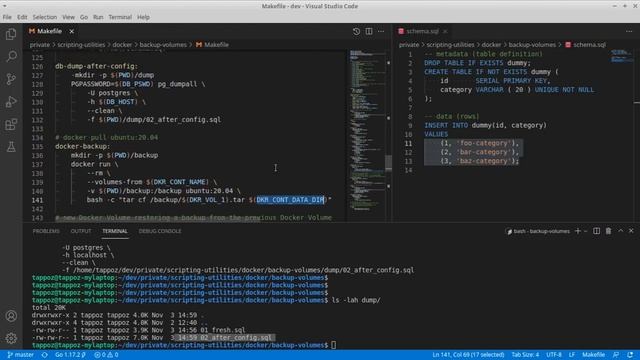
Task: Click the master branch status item
Action: 21,355
